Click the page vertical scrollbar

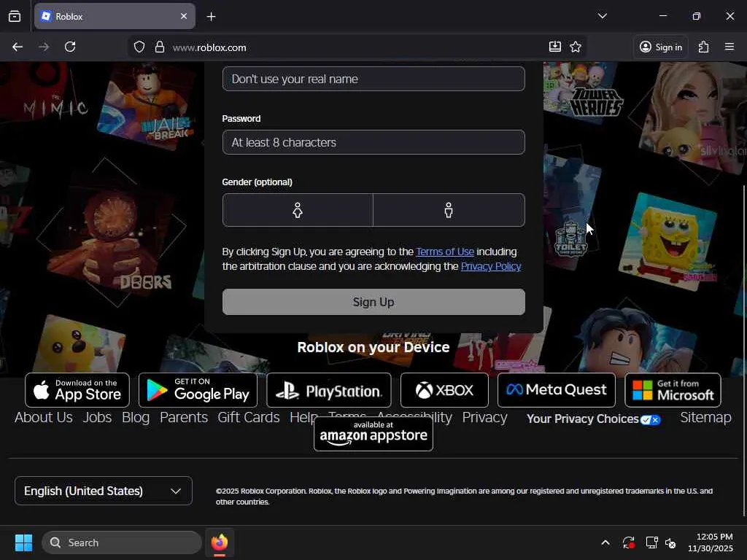(x=743, y=350)
